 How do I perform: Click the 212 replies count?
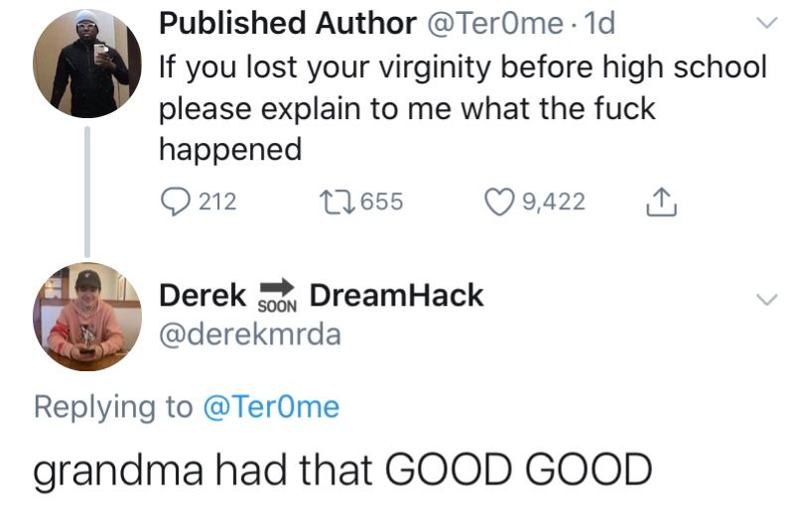click(217, 202)
